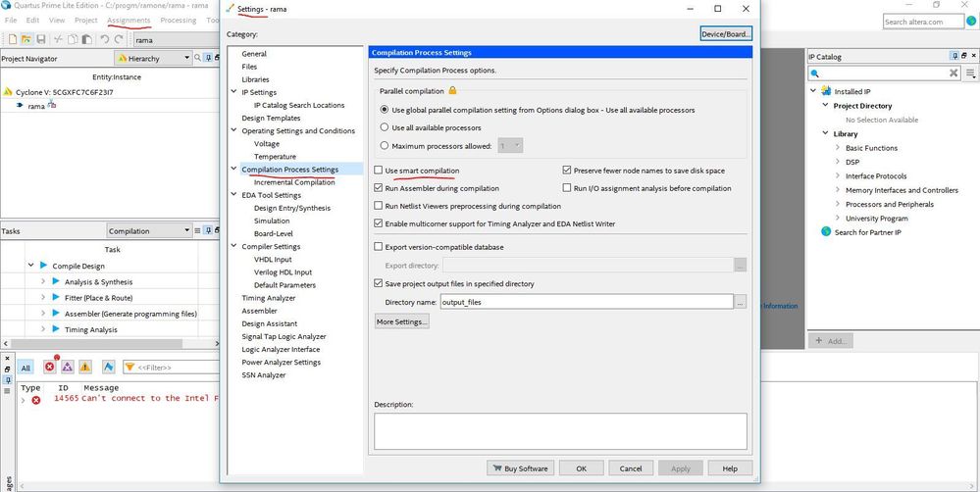This screenshot has width=980, height=492.
Task: Click the Tasks panel customize list icon
Action: coord(197,231)
